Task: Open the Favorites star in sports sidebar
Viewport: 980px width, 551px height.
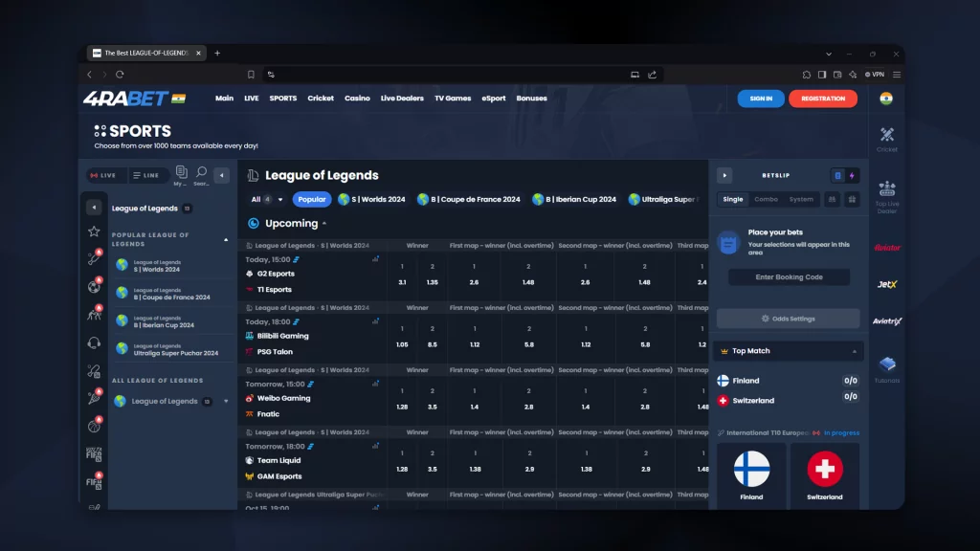Action: coord(94,231)
